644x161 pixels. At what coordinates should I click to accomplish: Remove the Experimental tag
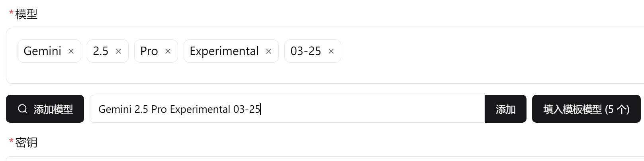268,51
